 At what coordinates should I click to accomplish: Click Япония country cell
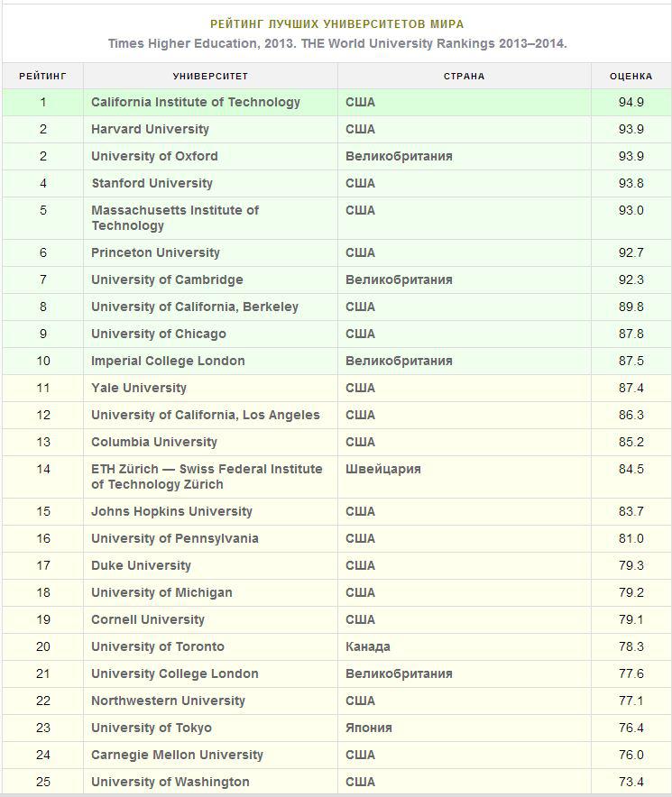tap(369, 728)
